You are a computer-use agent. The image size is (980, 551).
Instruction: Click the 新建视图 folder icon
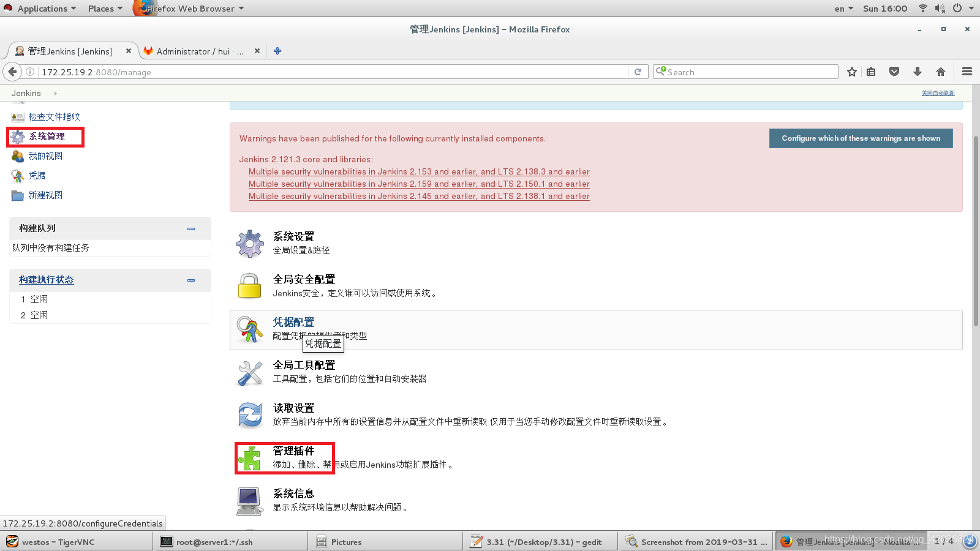18,195
